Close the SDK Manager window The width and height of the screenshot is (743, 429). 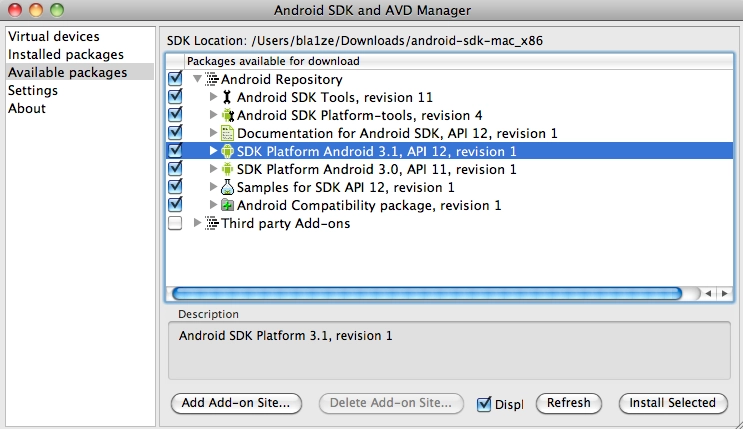15,10
